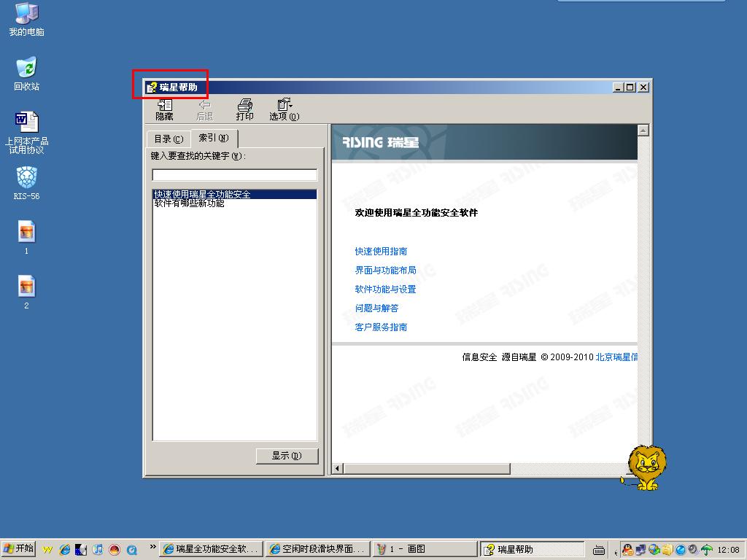747x560 pixels.
Task: Click the horizontal scrollbar left arrow
Action: point(337,469)
